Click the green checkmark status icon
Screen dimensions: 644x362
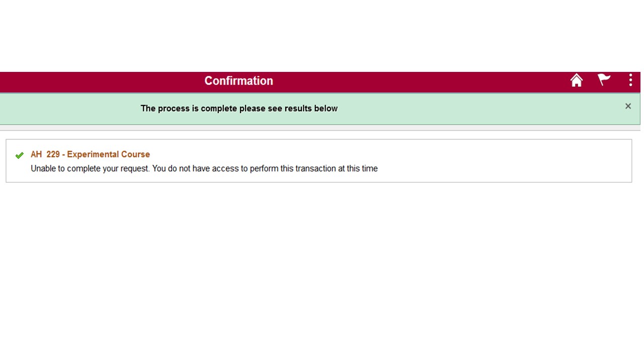coord(20,155)
